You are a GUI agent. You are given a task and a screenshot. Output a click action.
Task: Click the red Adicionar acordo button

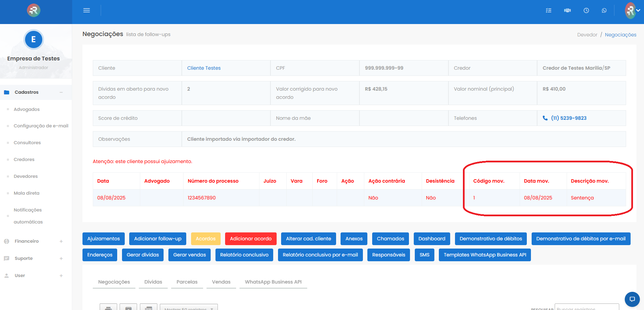tap(251, 239)
